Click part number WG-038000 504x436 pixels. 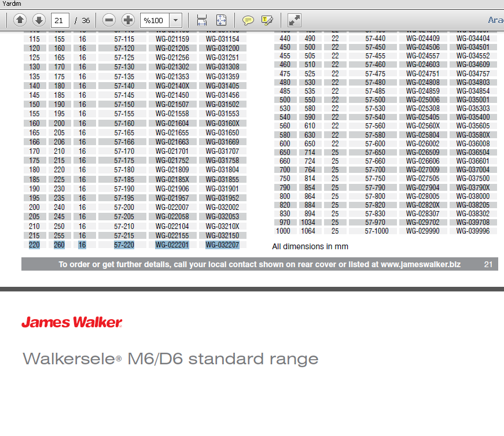click(x=473, y=196)
